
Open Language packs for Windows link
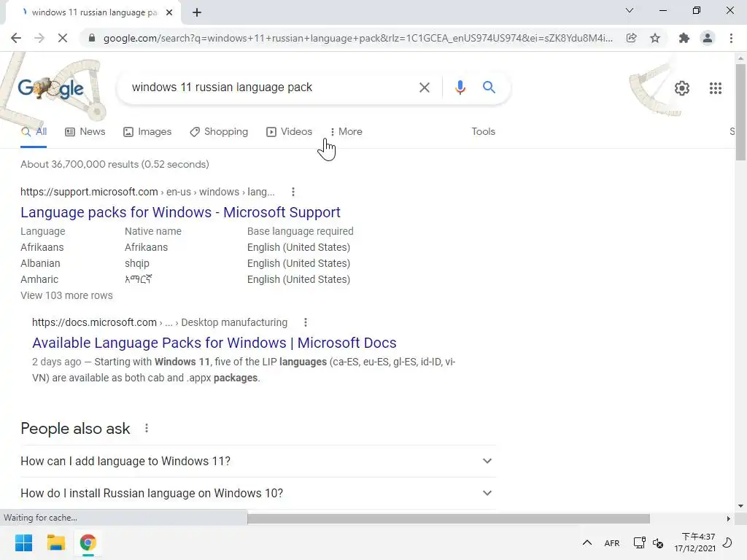click(180, 212)
